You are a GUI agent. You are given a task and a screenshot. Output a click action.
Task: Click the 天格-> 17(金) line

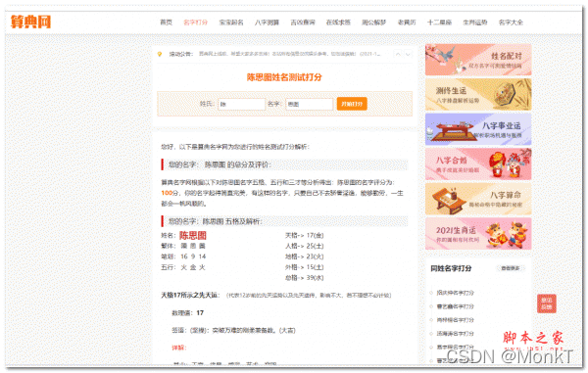[304, 236]
